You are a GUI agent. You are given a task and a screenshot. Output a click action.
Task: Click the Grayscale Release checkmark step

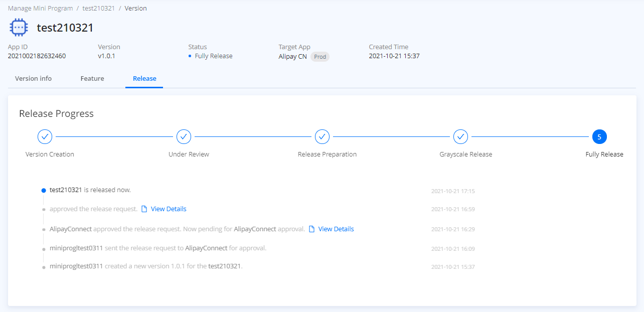[460, 136]
